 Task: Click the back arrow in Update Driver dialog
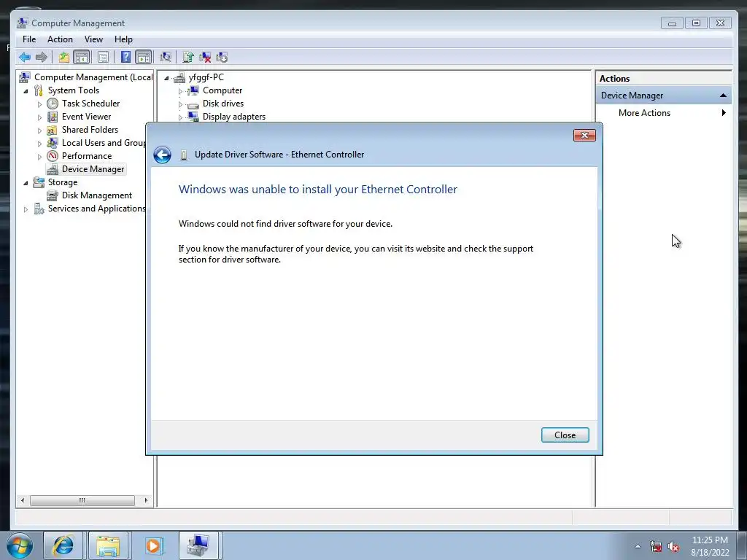pyautogui.click(x=163, y=155)
